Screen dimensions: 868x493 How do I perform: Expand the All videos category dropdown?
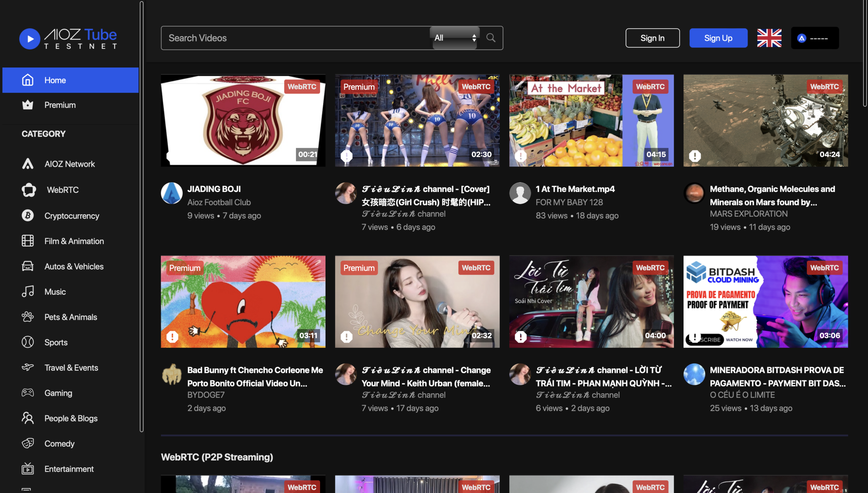click(454, 38)
